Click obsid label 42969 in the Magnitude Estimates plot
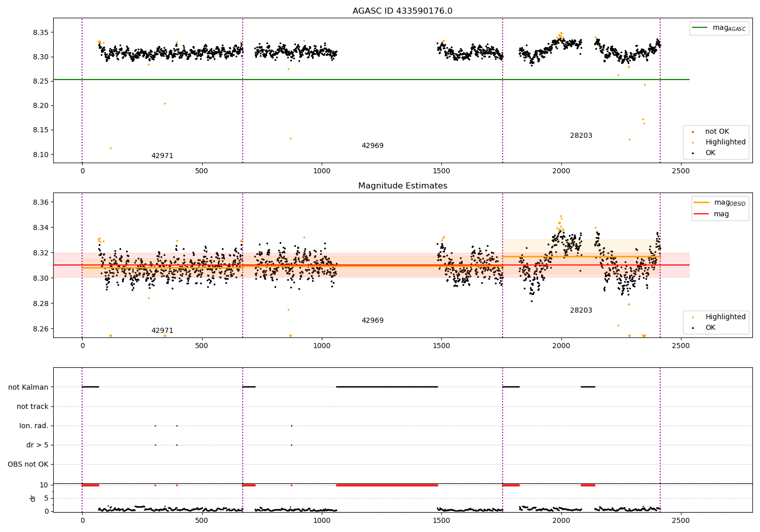Viewport: 760px width, 532px height. pyautogui.click(x=372, y=320)
